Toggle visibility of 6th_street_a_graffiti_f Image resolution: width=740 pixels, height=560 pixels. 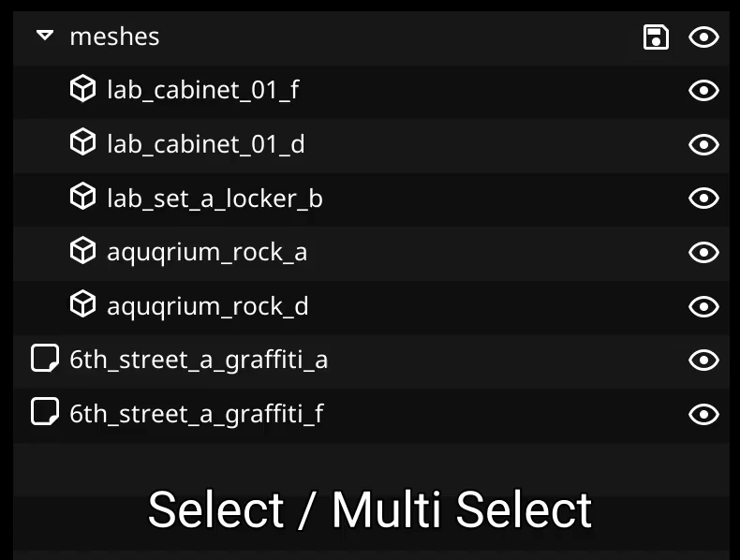(703, 414)
